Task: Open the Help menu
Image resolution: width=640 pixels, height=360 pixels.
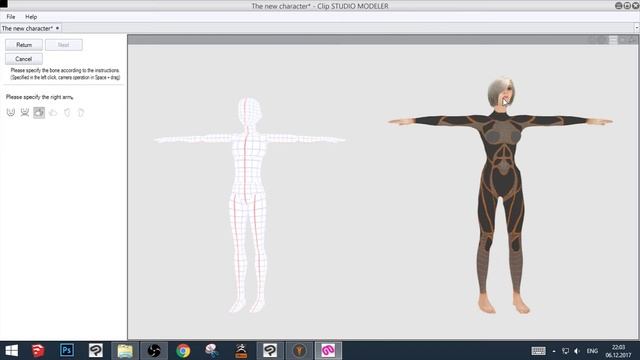Action: (x=31, y=17)
